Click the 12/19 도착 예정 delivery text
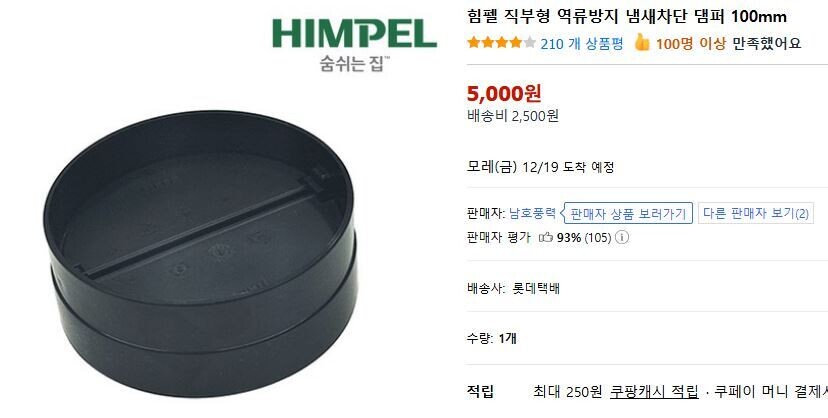Screen dimensions: 828x418 point(568,168)
